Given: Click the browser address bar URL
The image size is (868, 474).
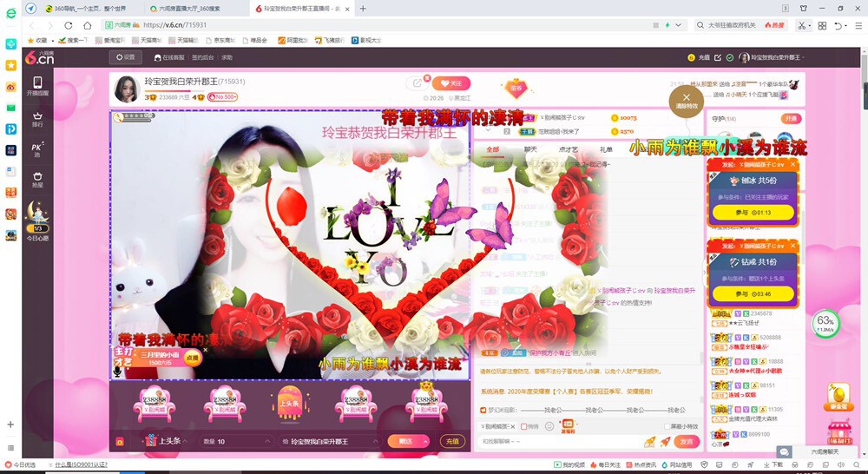Looking at the screenshot, I should click(175, 25).
